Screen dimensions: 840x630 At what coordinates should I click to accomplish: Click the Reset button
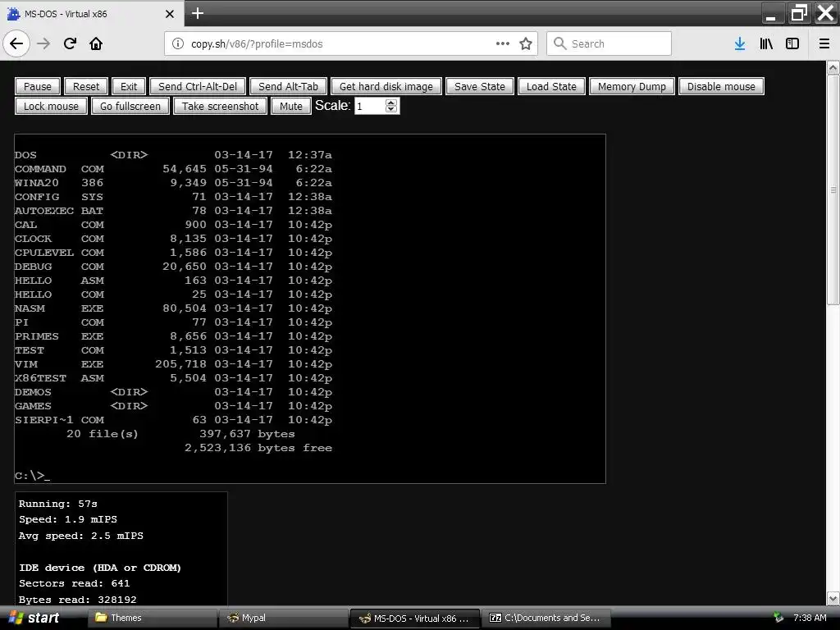[86, 86]
